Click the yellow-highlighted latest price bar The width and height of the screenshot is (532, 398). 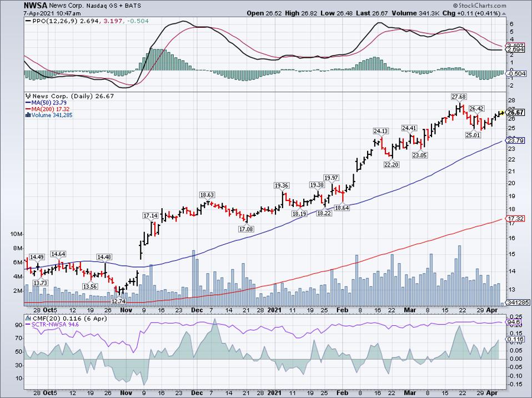501,113
